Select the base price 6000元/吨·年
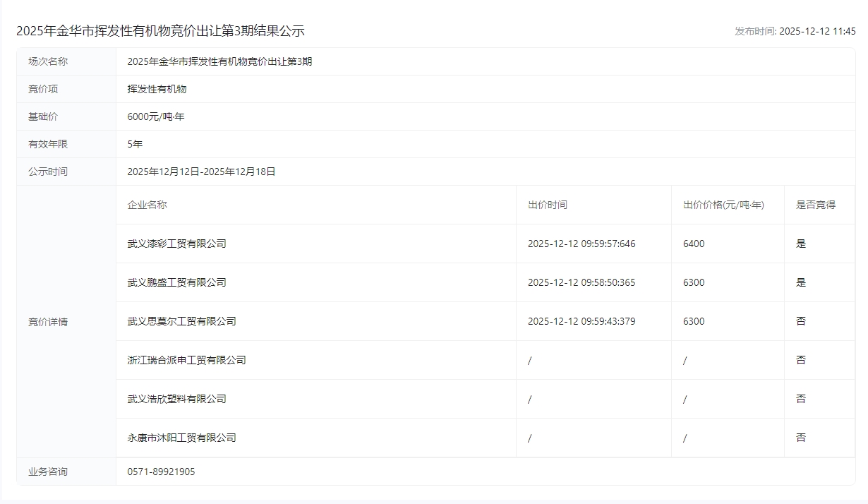Image resolution: width=868 pixels, height=504 pixels. (x=155, y=116)
